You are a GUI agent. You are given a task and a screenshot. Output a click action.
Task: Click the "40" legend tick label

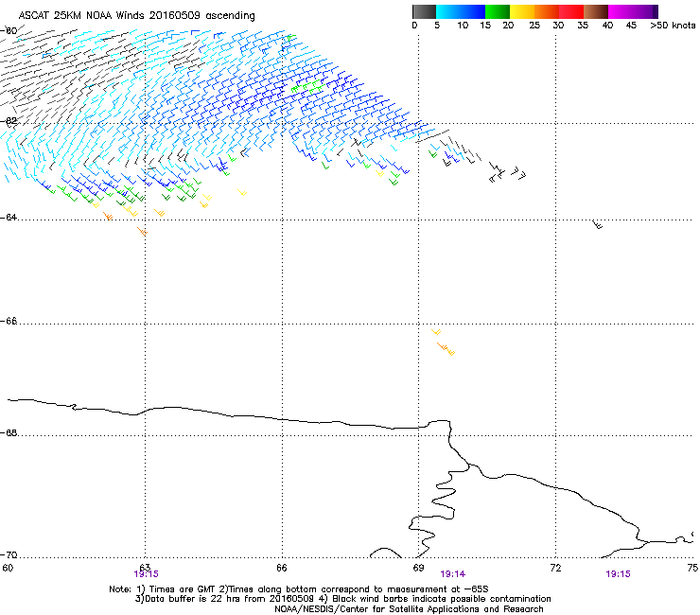point(607,26)
